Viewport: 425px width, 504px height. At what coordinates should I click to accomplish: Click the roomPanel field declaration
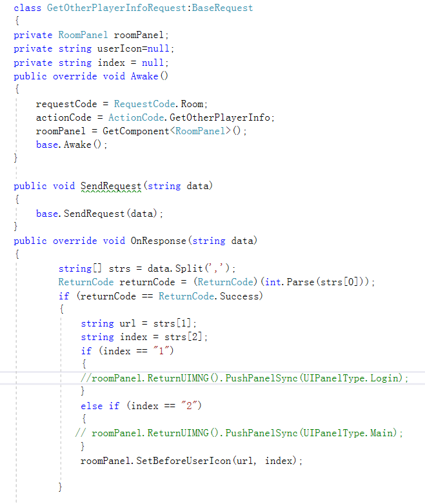tap(91, 35)
